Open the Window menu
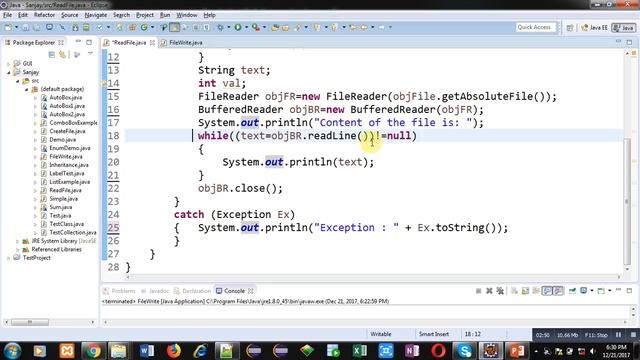 pyautogui.click(x=187, y=15)
